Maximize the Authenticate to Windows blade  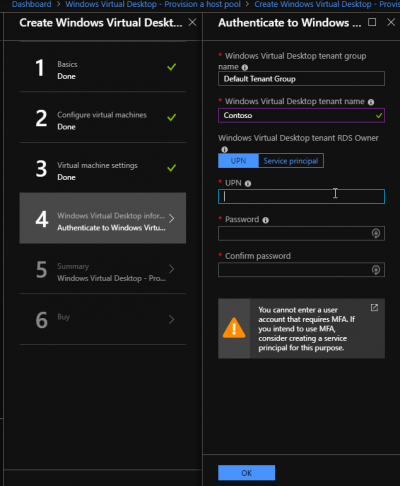pyautogui.click(x=372, y=22)
